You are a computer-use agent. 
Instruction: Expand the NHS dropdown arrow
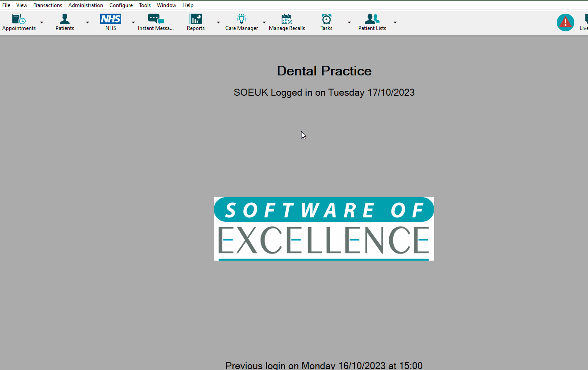(133, 22)
